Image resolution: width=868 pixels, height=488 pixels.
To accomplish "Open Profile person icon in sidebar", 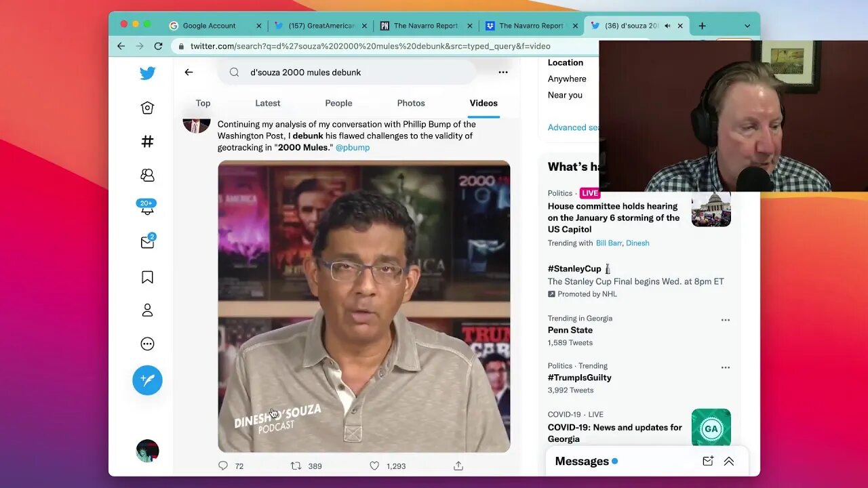I will (x=147, y=310).
